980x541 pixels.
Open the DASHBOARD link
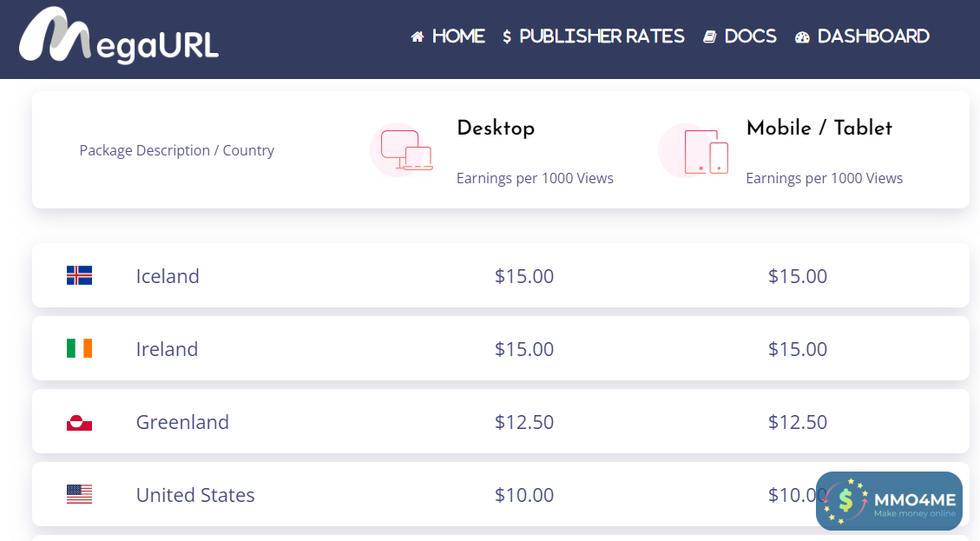863,36
